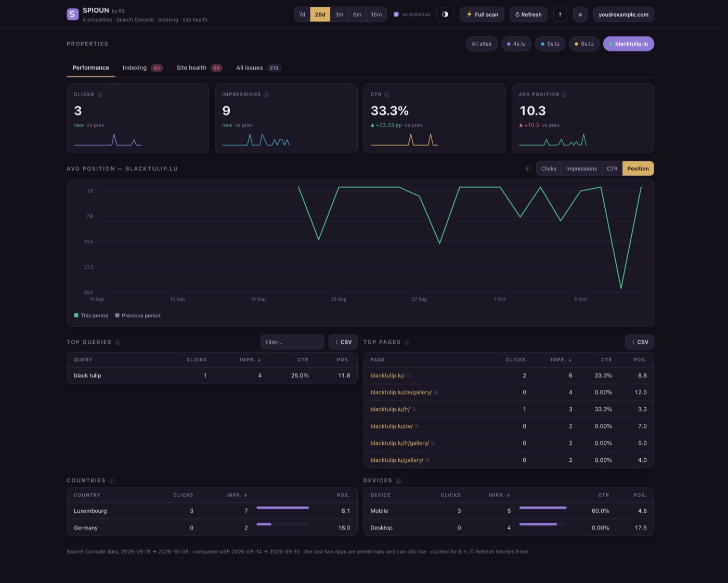This screenshot has width=728, height=583.
Task: Select the 4s.lu property chip
Action: (516, 44)
